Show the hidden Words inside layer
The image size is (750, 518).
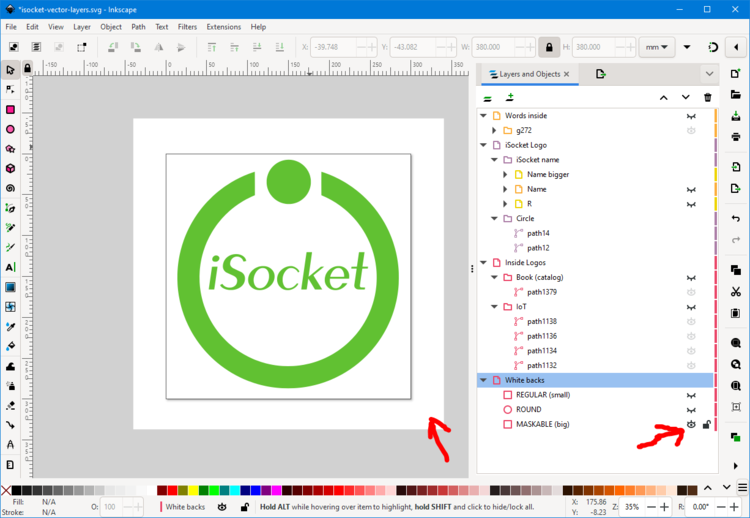coord(691,116)
